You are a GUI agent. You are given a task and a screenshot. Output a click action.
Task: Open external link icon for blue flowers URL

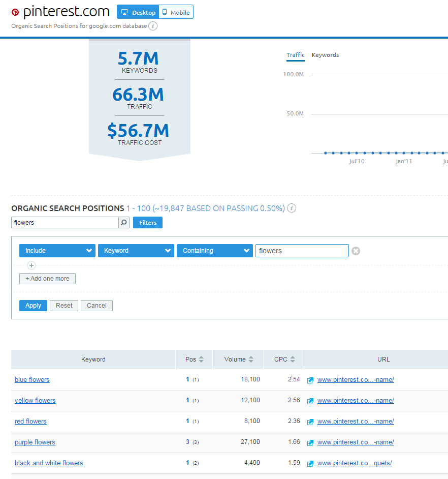click(x=310, y=380)
